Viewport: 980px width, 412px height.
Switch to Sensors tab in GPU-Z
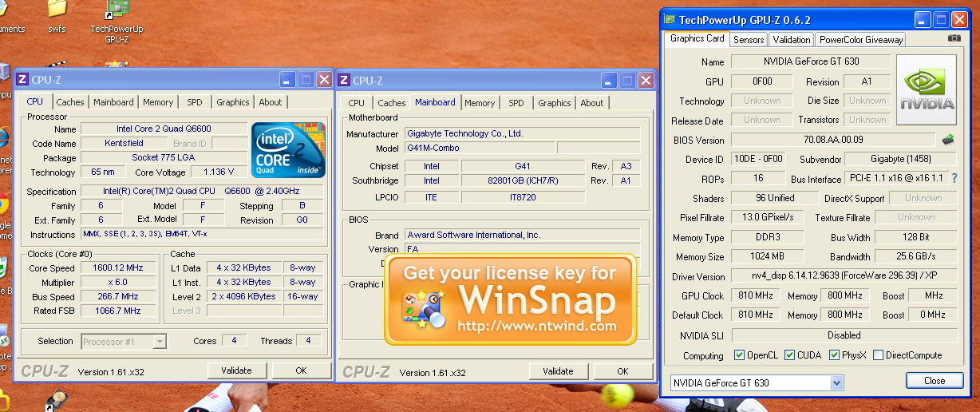click(x=749, y=40)
